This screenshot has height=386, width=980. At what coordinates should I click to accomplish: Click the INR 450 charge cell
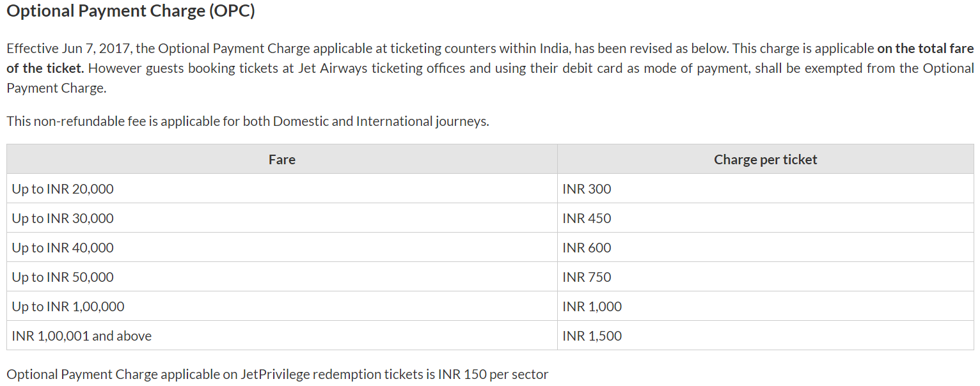click(x=587, y=219)
